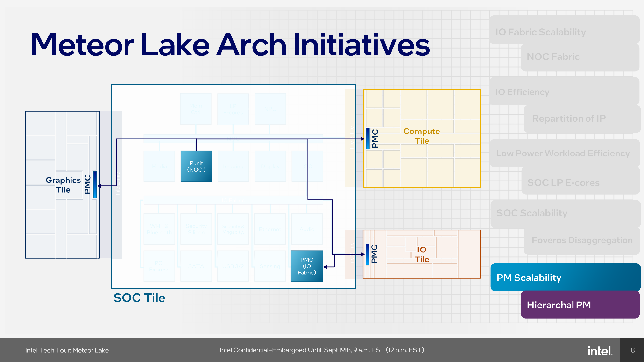The width and height of the screenshot is (644, 362).
Task: Click the Intel Confidential embargo notice
Action: [322, 350]
